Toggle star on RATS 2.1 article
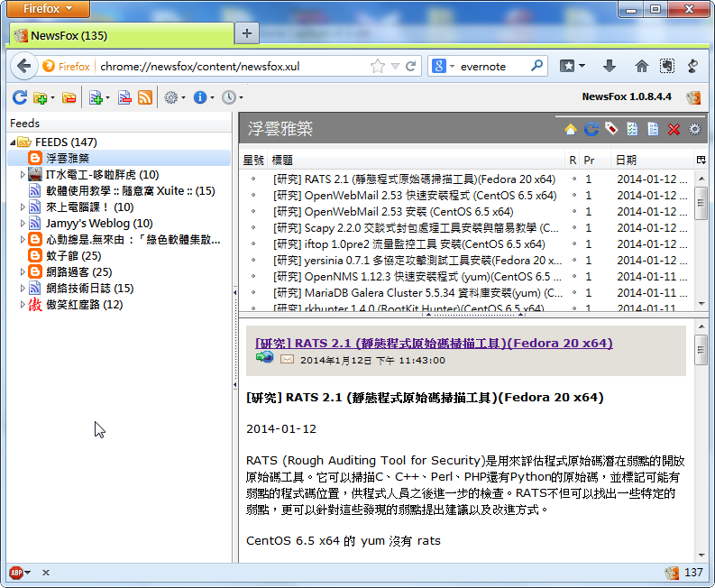The width and height of the screenshot is (715, 588). (253, 179)
